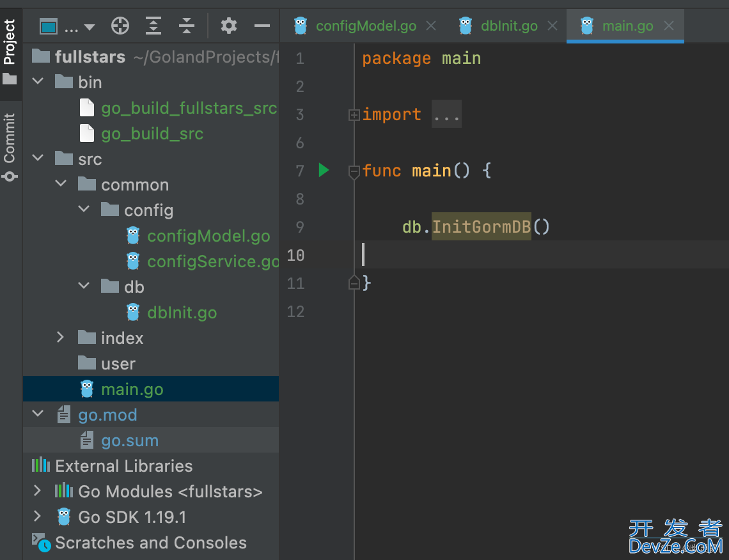Select the bin folder row
Viewport: 729px width, 560px height.
pos(151,82)
